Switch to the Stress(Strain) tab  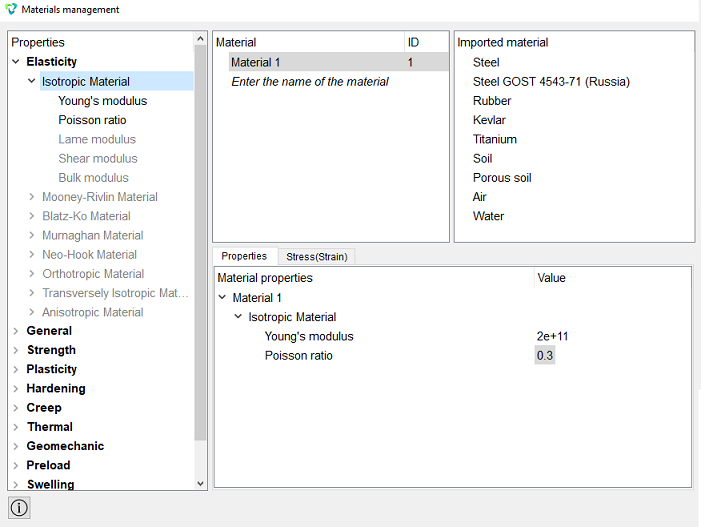pos(317,257)
